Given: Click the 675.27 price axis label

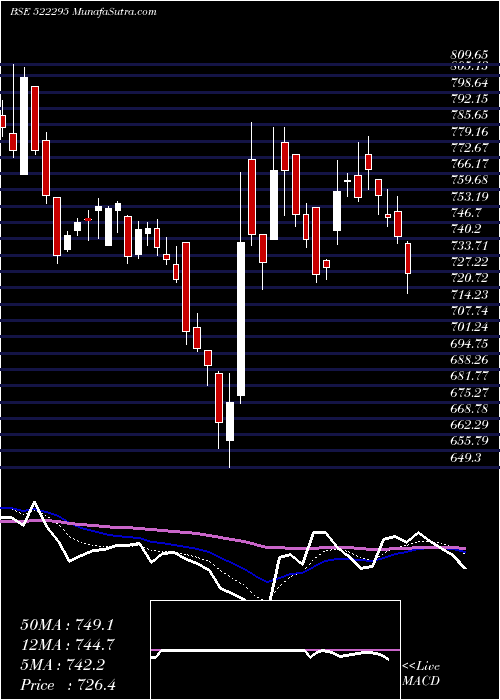Looking at the screenshot, I should click(x=469, y=392).
